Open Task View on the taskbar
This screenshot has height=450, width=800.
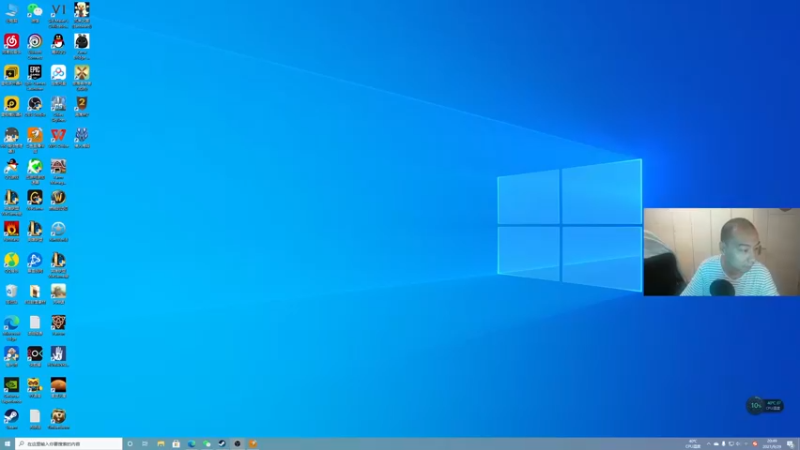[x=145, y=444]
